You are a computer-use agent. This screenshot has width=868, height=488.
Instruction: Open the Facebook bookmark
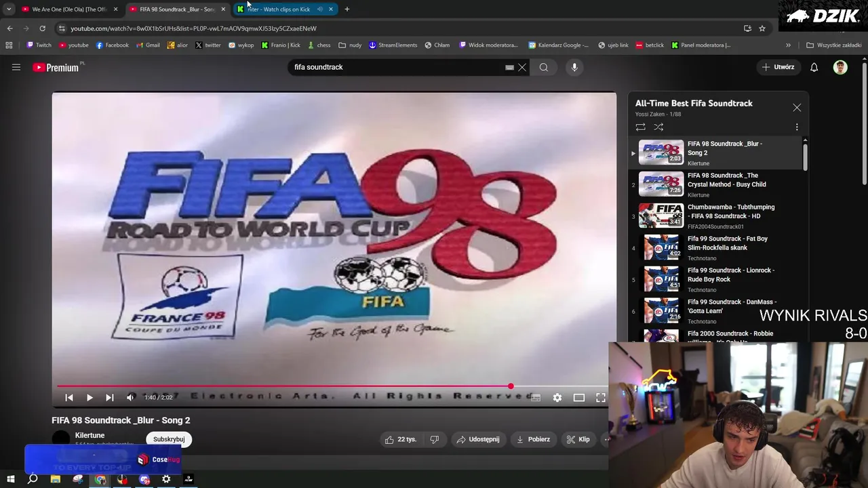click(112, 45)
